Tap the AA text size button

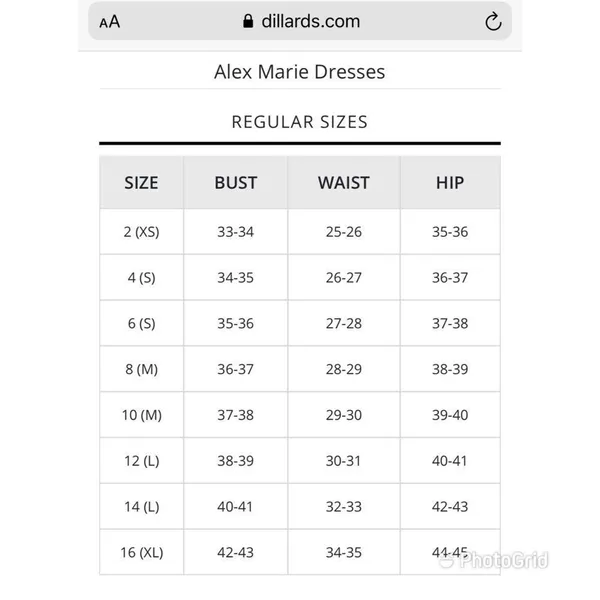[x=109, y=21]
